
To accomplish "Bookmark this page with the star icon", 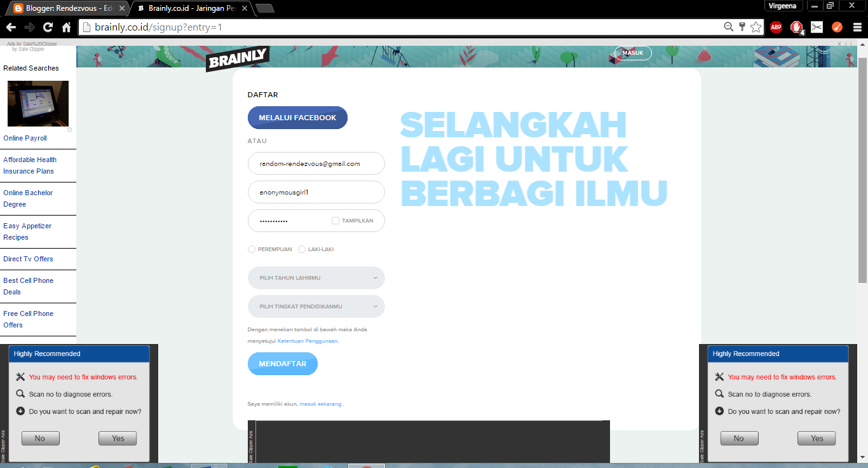I will point(756,27).
